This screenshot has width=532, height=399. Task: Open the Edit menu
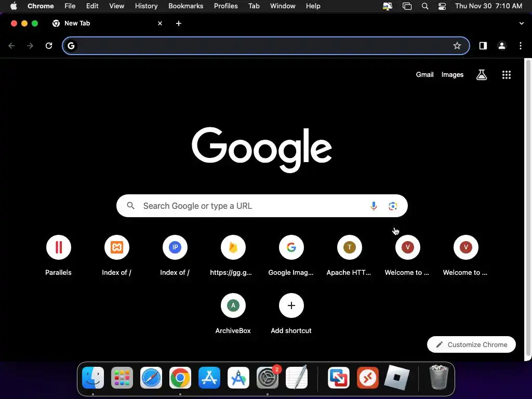pyautogui.click(x=92, y=6)
